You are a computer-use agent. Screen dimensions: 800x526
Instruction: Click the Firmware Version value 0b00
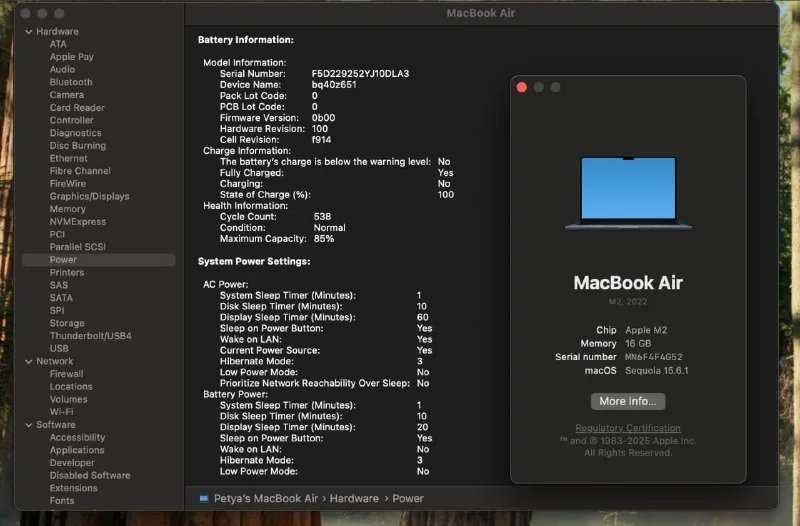pyautogui.click(x=323, y=117)
